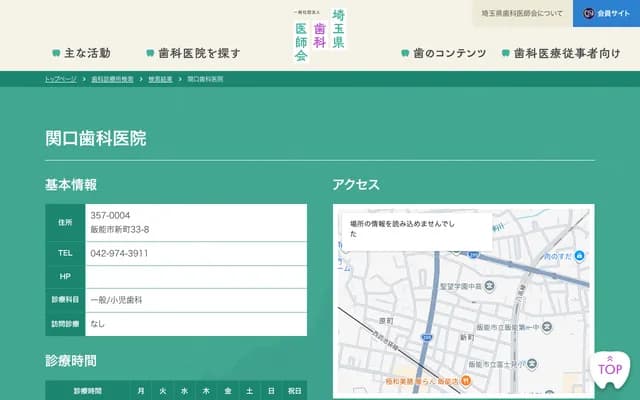This screenshot has height=400, width=640.
Task: Click the 埼玉県歯科医師会 logo
Action: pyautogui.click(x=320, y=35)
